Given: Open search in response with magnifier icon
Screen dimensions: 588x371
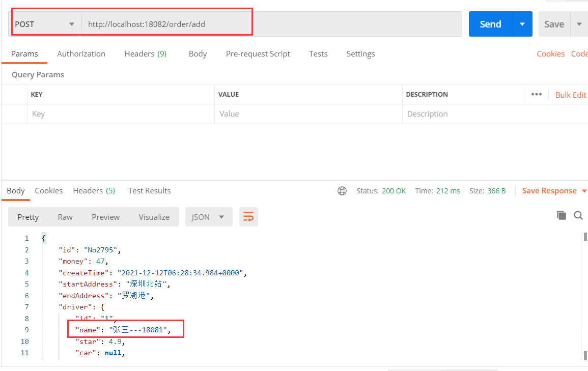Looking at the screenshot, I should pos(578,215).
